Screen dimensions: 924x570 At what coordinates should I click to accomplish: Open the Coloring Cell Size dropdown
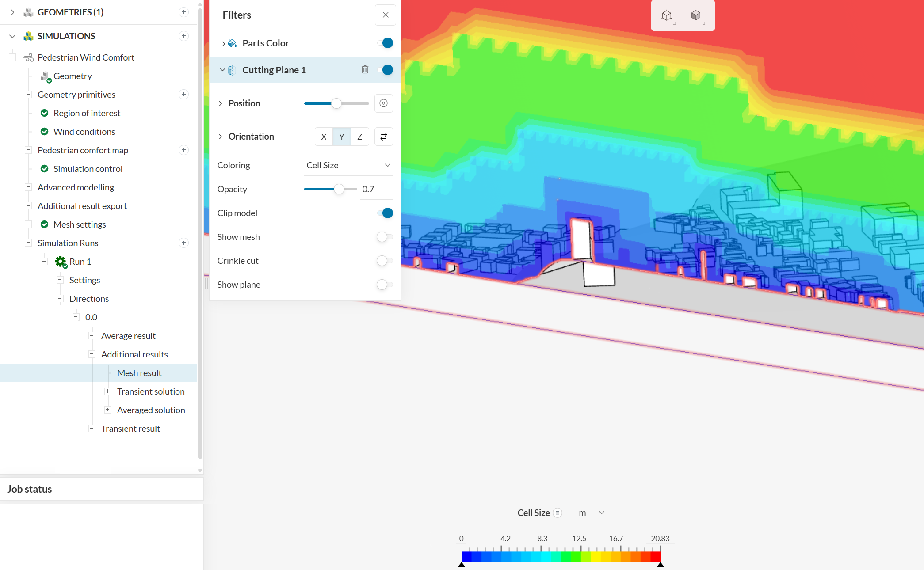pyautogui.click(x=348, y=165)
